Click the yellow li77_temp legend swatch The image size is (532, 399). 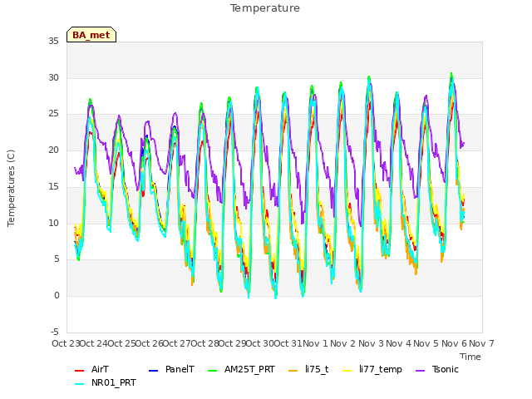[x=347, y=371]
